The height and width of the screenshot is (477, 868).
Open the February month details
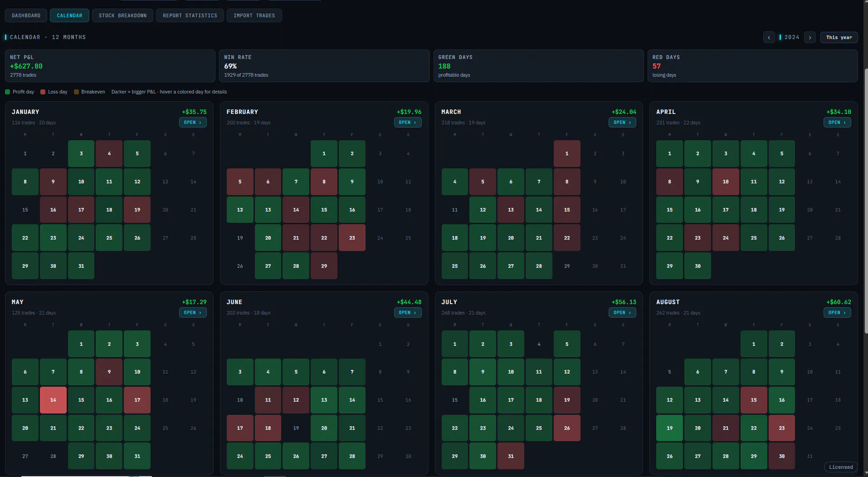[x=408, y=123]
